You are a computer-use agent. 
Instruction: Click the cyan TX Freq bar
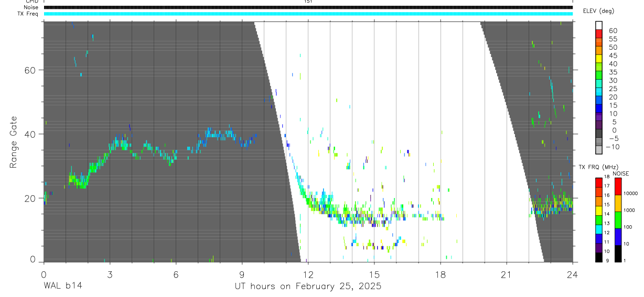[x=308, y=14]
